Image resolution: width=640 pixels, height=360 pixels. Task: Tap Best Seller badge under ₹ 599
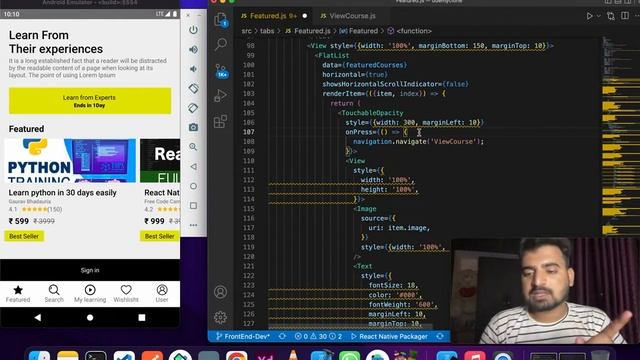coord(24,236)
